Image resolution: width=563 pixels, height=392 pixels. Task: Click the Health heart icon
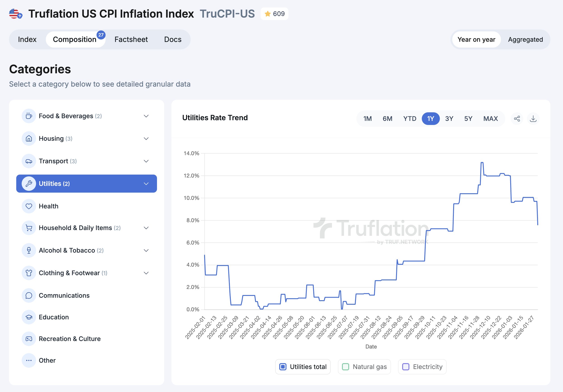click(x=29, y=206)
